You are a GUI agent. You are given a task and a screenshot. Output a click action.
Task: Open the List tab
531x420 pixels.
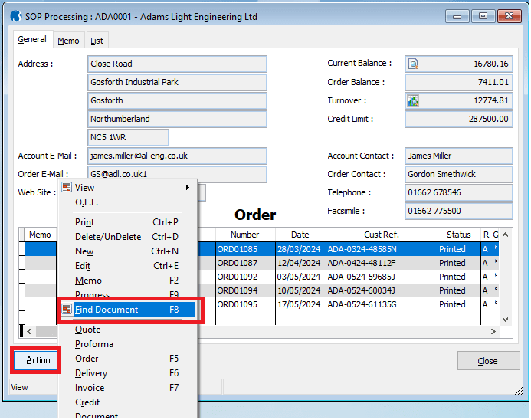point(97,41)
